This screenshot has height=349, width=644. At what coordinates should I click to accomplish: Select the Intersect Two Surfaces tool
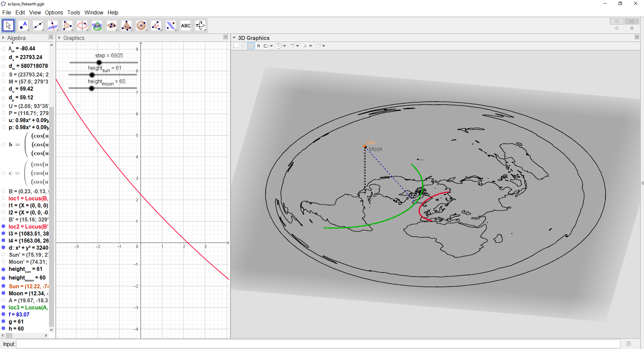coord(97,26)
